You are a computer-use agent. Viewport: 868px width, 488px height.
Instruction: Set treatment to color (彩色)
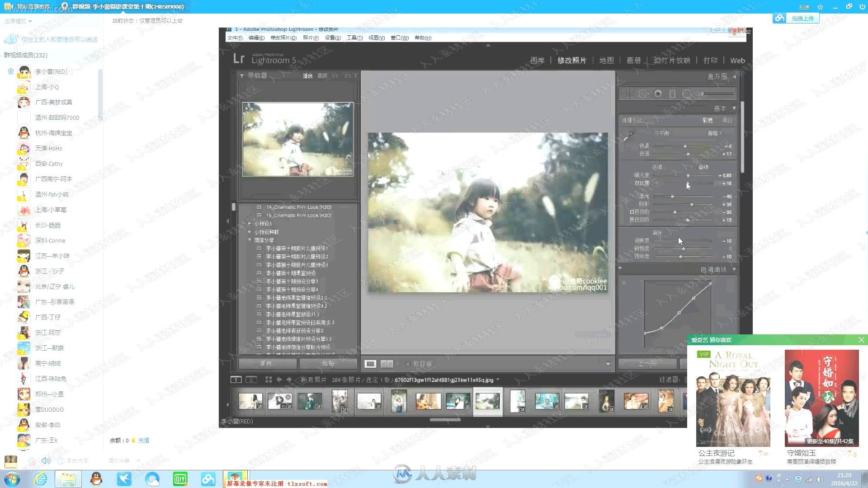tap(708, 120)
